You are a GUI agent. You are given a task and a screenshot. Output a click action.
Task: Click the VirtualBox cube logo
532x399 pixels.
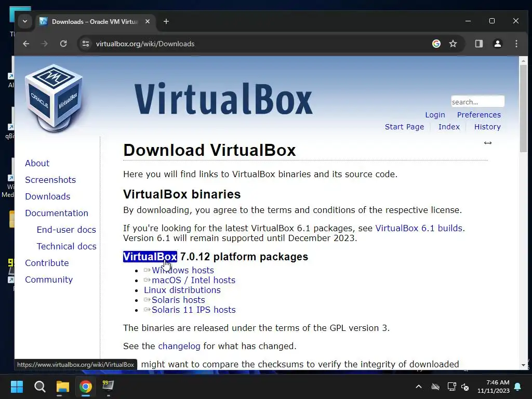coord(54,98)
